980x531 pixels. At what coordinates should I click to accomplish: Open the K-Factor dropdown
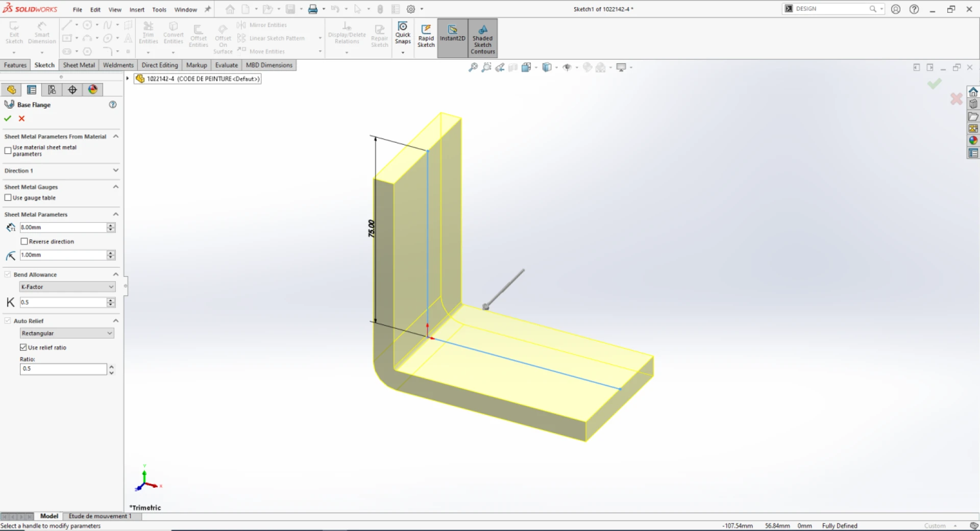(x=110, y=287)
